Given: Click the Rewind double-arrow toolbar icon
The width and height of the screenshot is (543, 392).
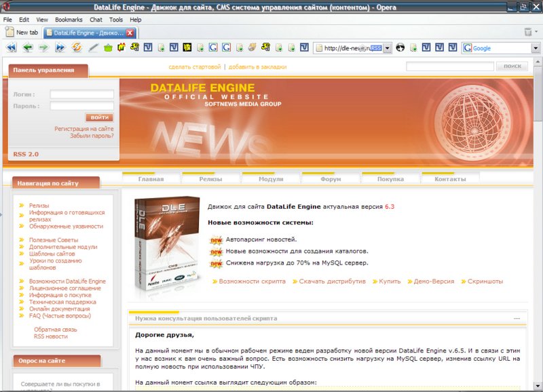Looking at the screenshot, I should (12, 47).
